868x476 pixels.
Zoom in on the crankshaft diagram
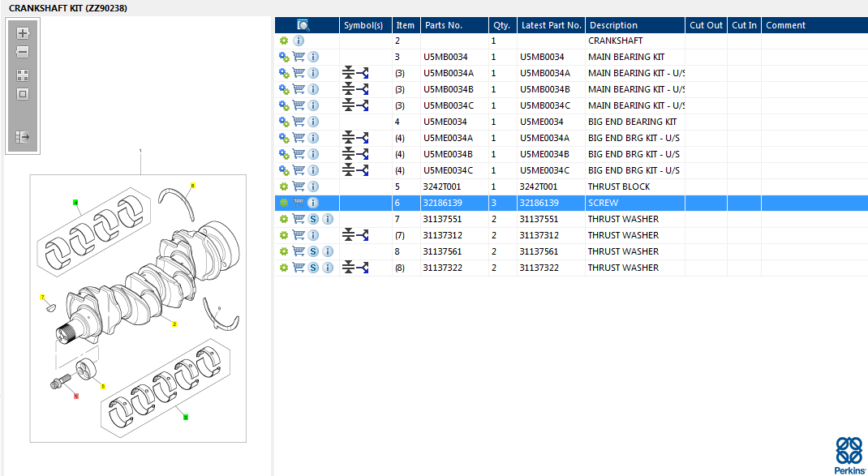pyautogui.click(x=23, y=33)
